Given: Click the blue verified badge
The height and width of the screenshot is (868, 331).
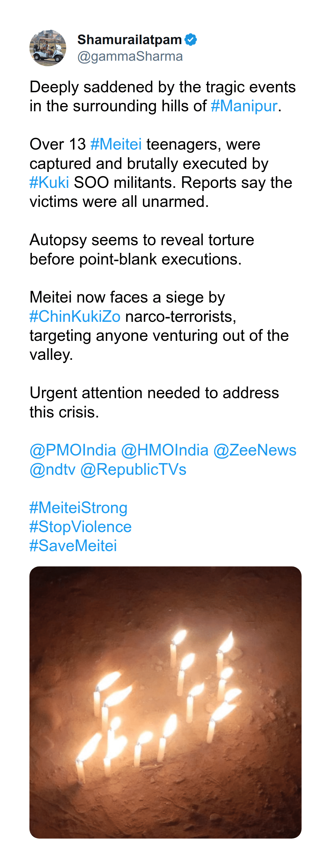Looking at the screenshot, I should (191, 40).
